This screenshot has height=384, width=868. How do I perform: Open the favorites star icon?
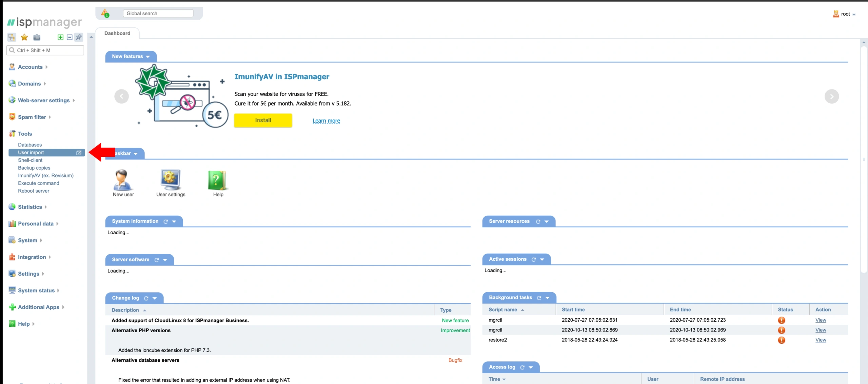coord(24,37)
